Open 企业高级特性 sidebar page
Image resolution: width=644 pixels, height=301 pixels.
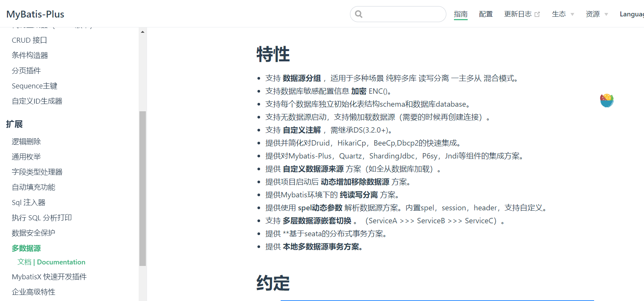coord(34,292)
